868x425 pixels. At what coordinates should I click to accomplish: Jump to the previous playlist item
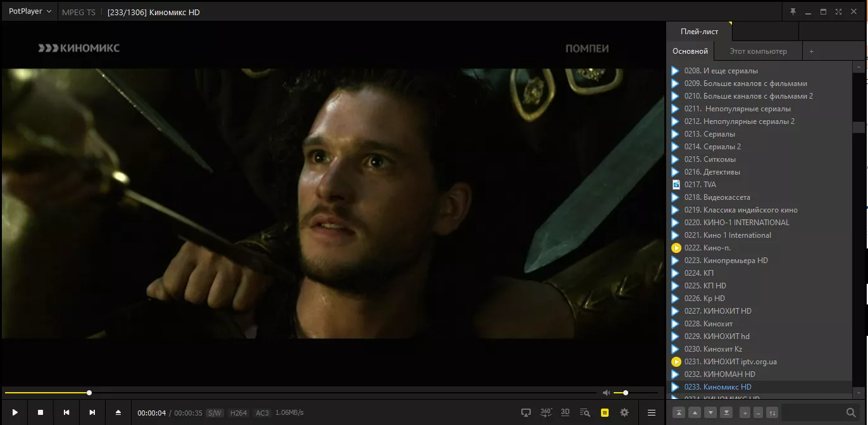click(x=66, y=412)
